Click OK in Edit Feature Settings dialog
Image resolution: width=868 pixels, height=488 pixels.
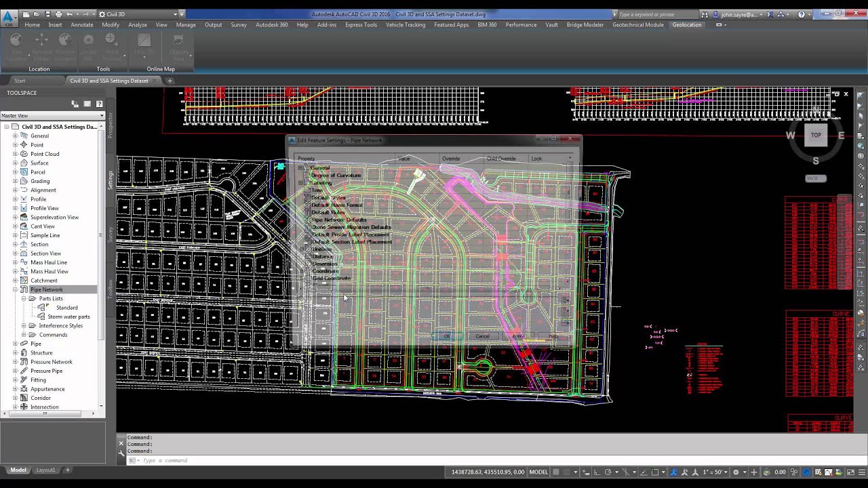point(446,336)
